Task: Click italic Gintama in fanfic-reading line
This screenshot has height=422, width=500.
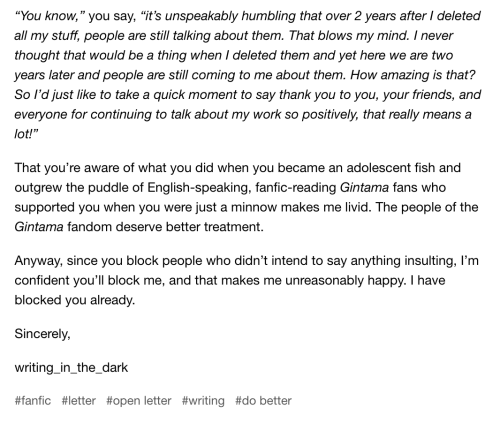Action: (364, 187)
